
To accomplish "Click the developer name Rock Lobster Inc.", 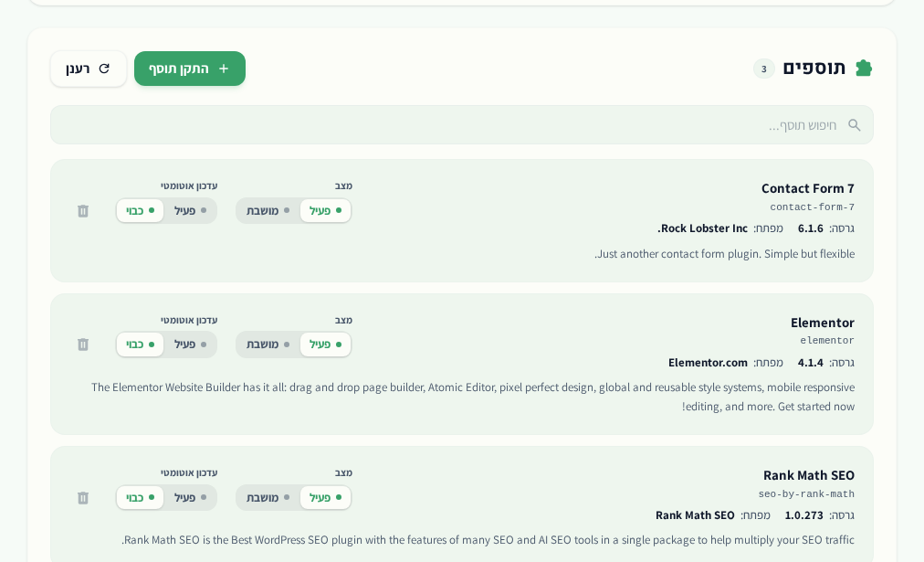I will coord(702,228).
